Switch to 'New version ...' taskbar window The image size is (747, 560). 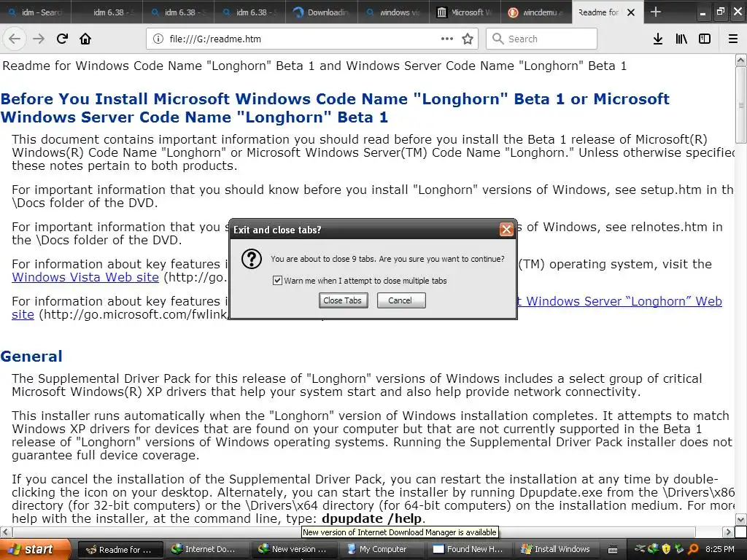click(x=294, y=550)
